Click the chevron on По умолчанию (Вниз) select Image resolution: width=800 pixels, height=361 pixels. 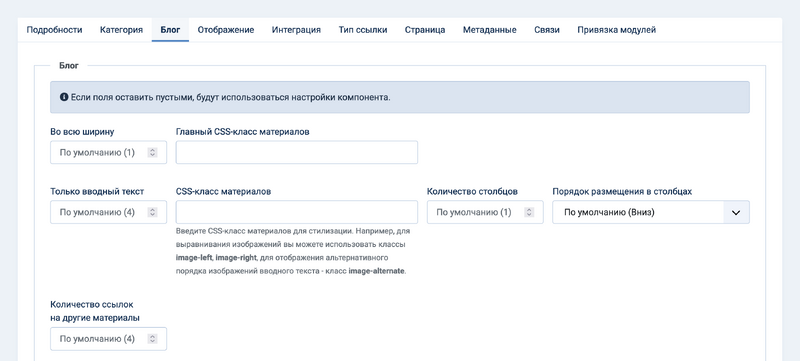[736, 212]
